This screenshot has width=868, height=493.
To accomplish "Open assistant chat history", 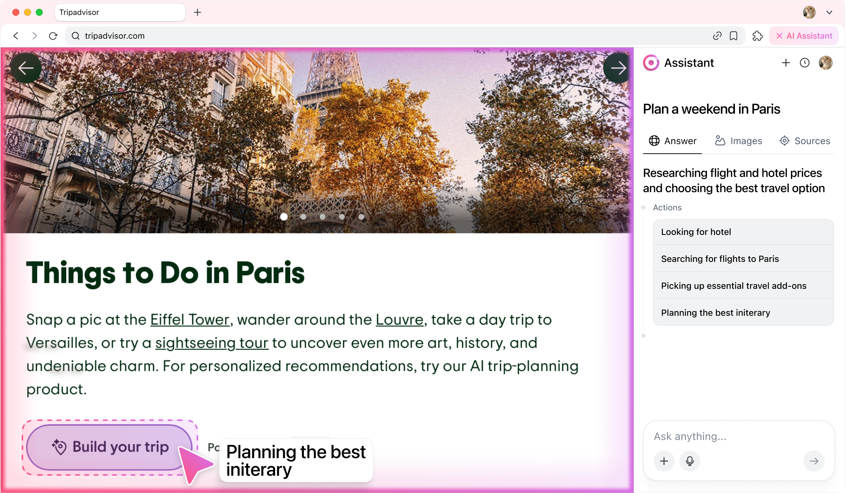I will (805, 63).
